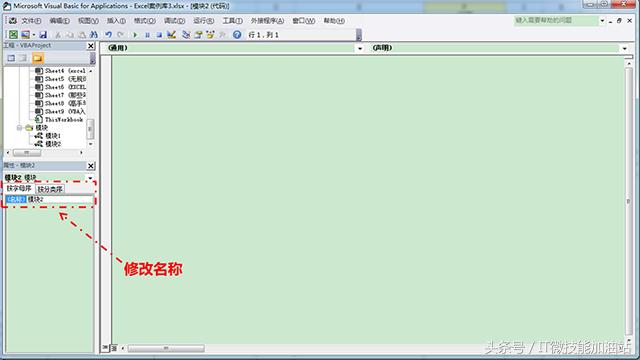The image size is (640, 360).
Task: Click the Paste toolbar icon
Action: 82,35
